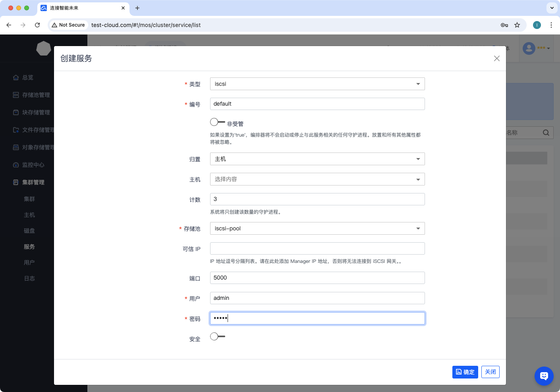Screen dimensions: 560x392
Task: Click the Not Secure warning badge
Action: pyautogui.click(x=68, y=25)
